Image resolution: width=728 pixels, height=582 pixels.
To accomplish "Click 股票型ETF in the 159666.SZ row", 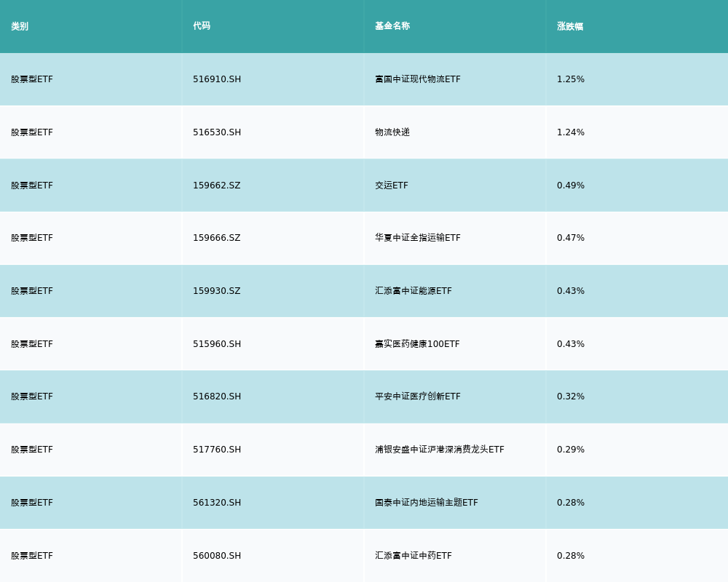I will 32,238.
